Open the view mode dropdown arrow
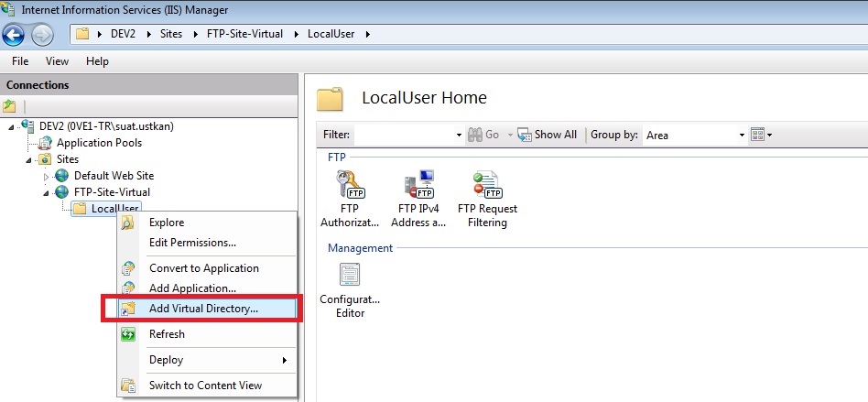The width and height of the screenshot is (868, 402). coord(769,136)
